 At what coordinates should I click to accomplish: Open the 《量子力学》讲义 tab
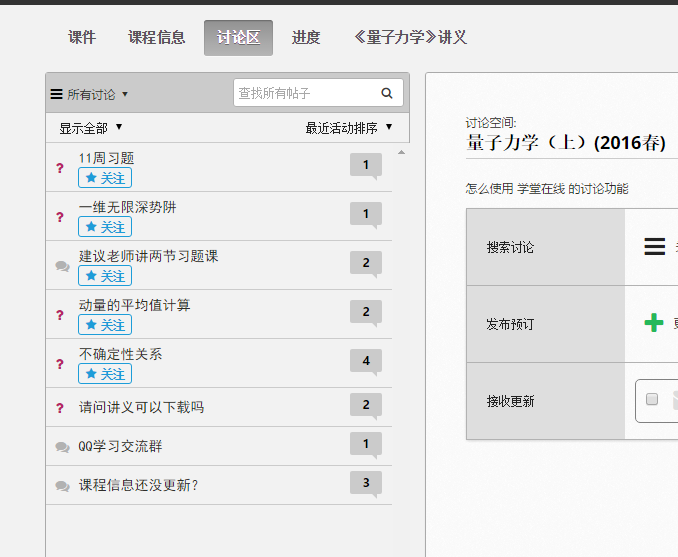tap(410, 38)
